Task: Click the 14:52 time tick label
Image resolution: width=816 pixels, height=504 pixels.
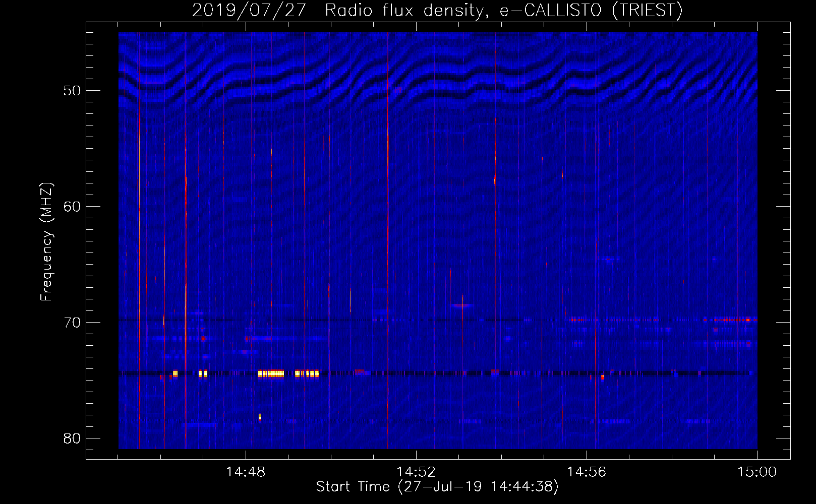Action: [x=416, y=472]
